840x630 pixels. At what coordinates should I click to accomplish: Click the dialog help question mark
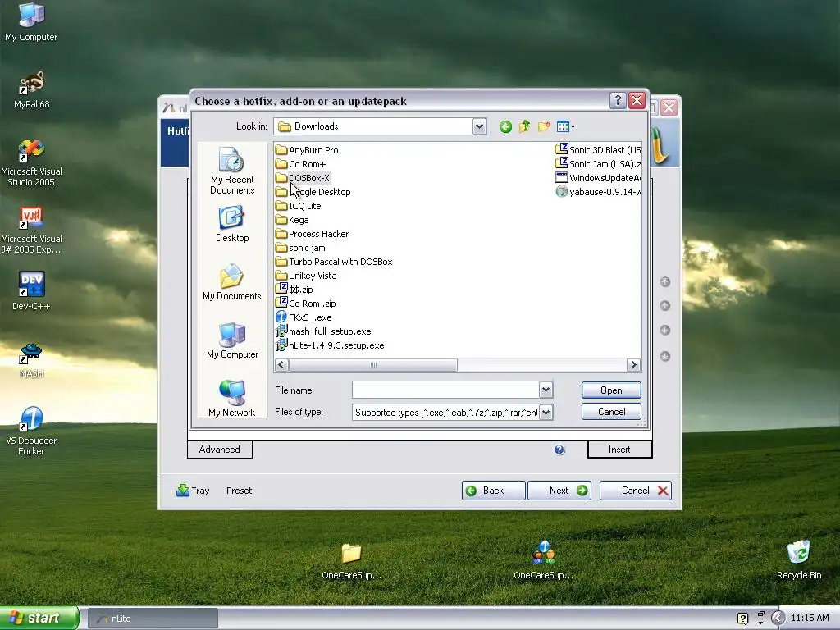618,100
